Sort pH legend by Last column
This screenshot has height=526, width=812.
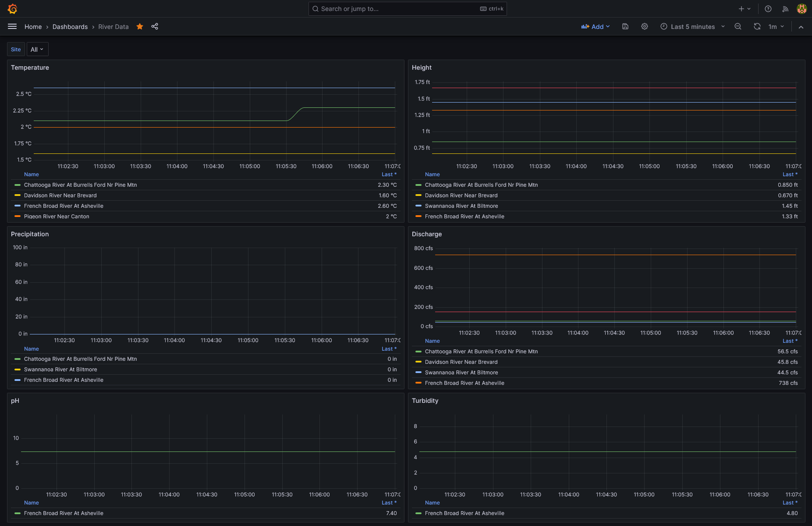coord(389,503)
